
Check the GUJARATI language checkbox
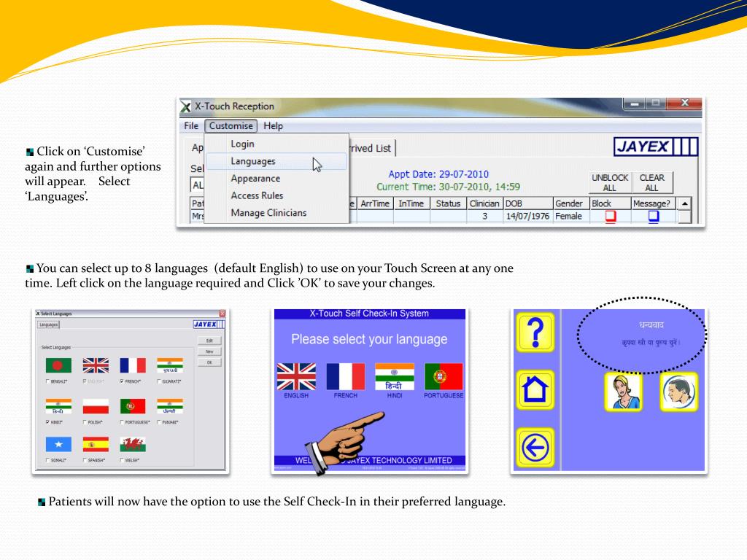(x=159, y=381)
